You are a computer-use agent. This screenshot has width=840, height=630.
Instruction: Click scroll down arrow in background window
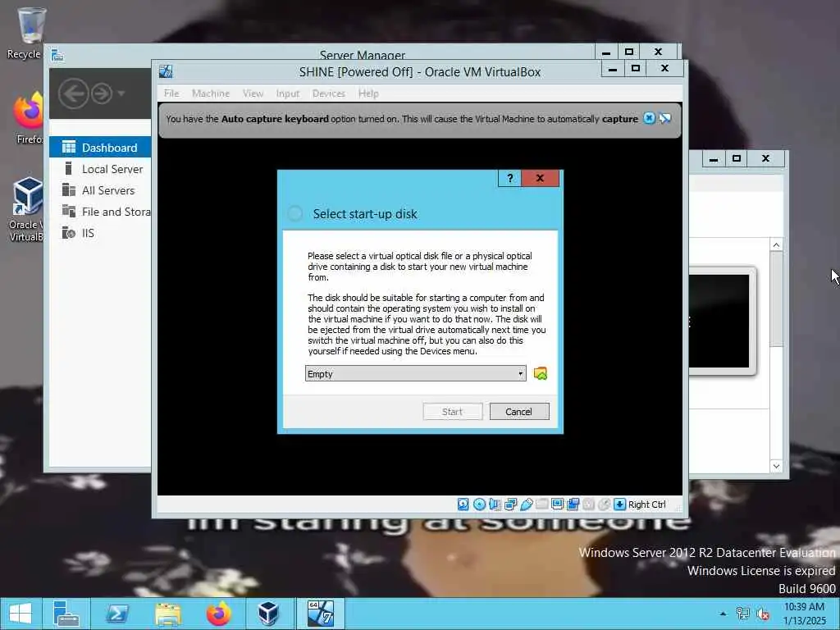tap(776, 466)
